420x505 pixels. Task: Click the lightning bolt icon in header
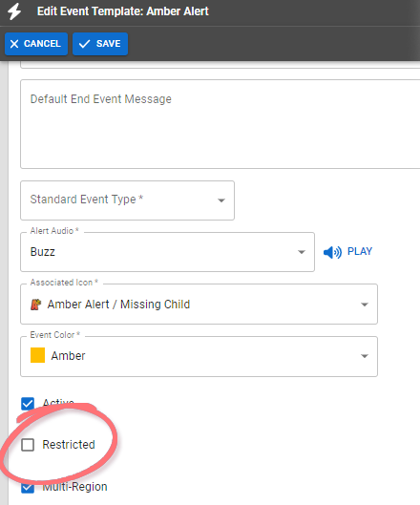click(14, 11)
